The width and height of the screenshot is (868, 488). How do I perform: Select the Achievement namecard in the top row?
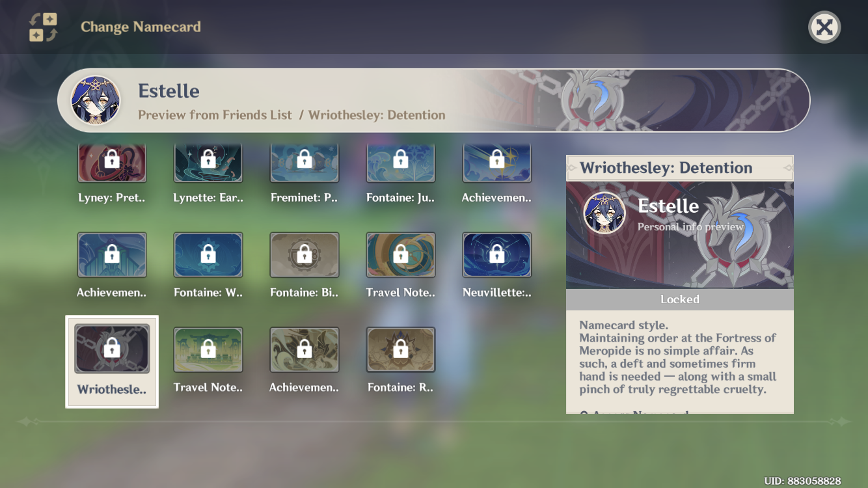pyautogui.click(x=497, y=162)
